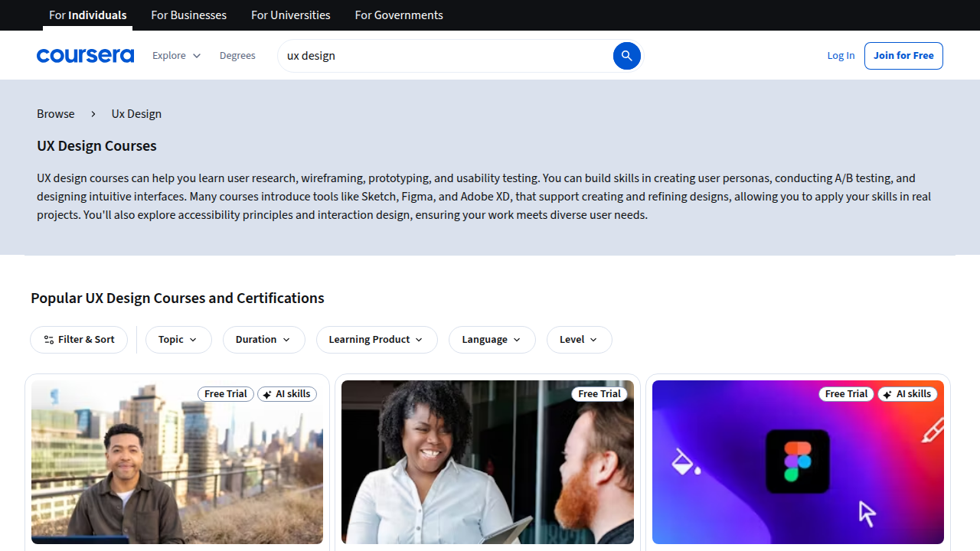This screenshot has width=980, height=551.
Task: Switch to the For Universities tab
Action: (290, 15)
